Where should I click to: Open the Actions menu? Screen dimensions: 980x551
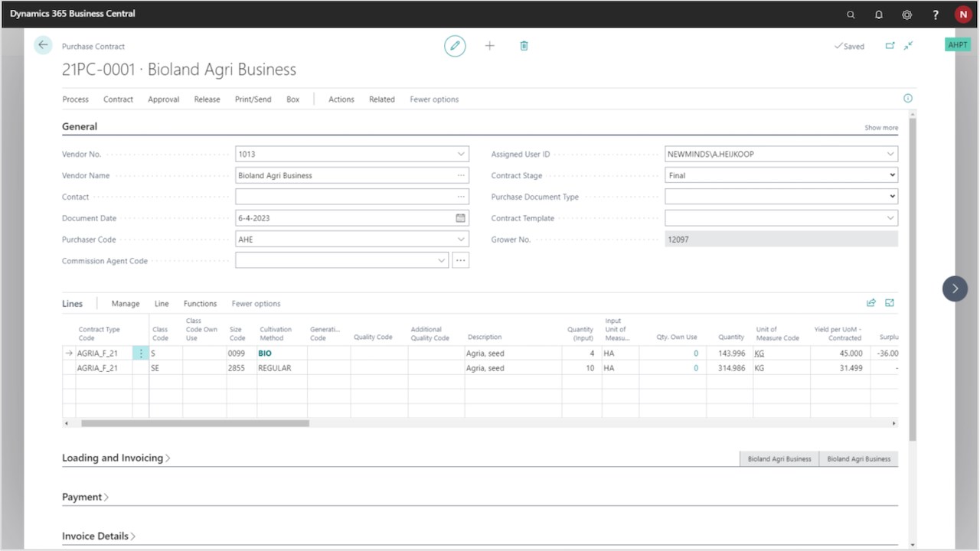(x=341, y=99)
